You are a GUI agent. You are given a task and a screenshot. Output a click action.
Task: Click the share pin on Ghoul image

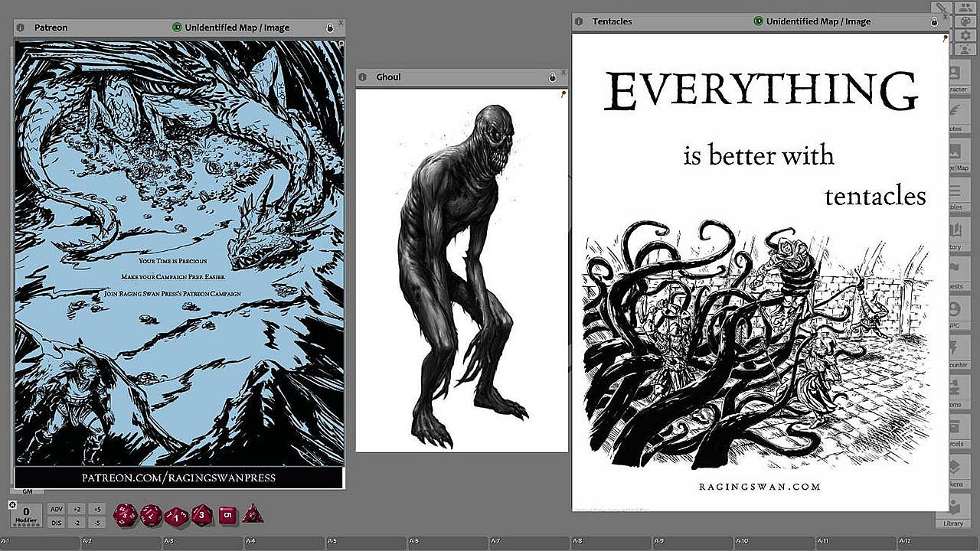tap(564, 94)
